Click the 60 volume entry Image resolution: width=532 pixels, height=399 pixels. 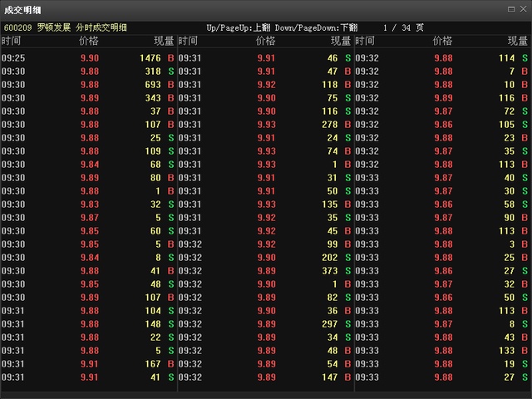tap(155, 231)
